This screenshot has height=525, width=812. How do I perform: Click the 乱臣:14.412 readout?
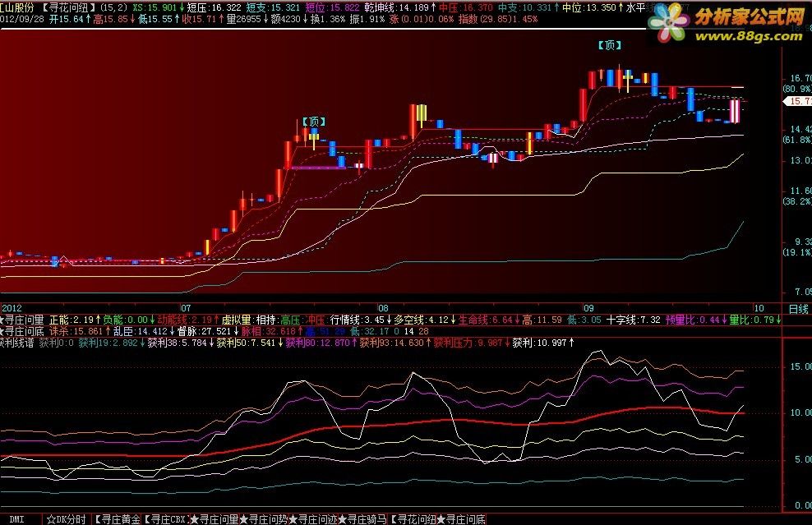click(x=144, y=331)
